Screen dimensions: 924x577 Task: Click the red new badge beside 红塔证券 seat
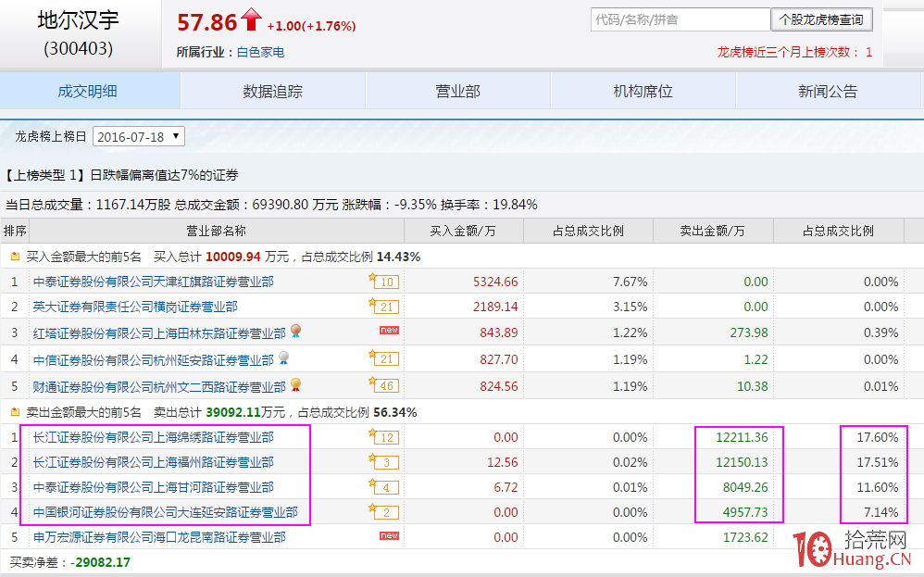point(388,329)
